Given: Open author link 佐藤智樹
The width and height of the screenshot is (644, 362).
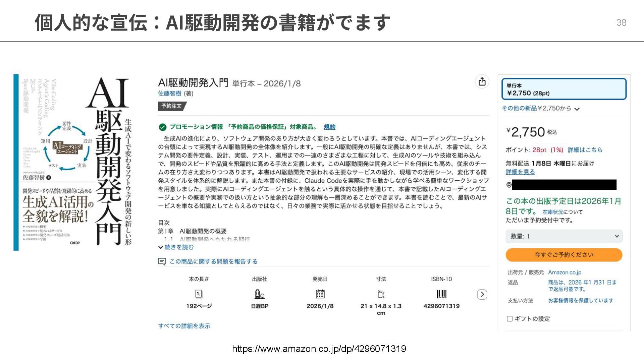Looking at the screenshot, I should pyautogui.click(x=170, y=94).
